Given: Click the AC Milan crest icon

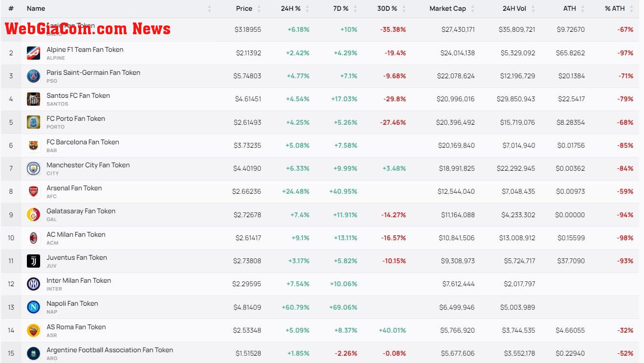Looking at the screenshot, I should [33, 238].
